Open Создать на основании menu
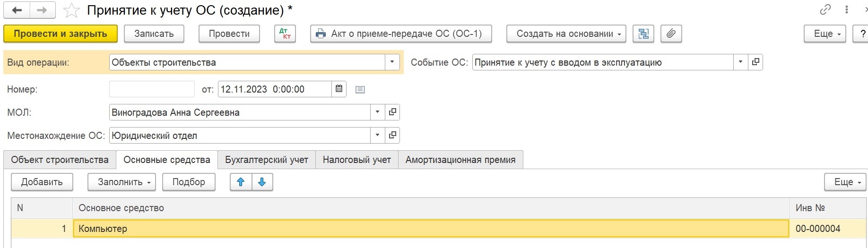This screenshot has height=248, width=868. click(566, 34)
